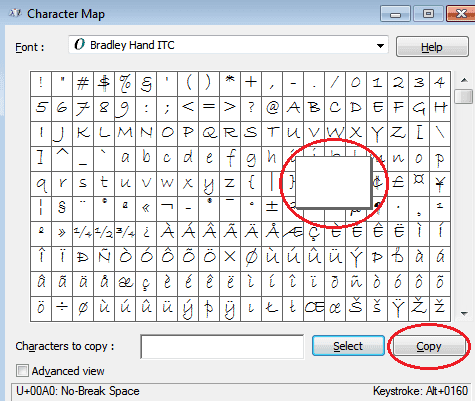Minimize the Character Map window
The image size is (475, 401).
395,14
